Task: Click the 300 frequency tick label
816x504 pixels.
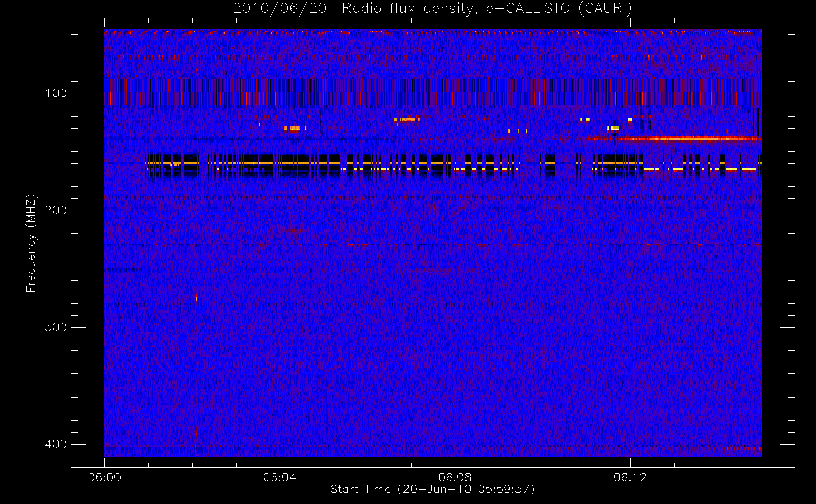Action: (x=55, y=327)
